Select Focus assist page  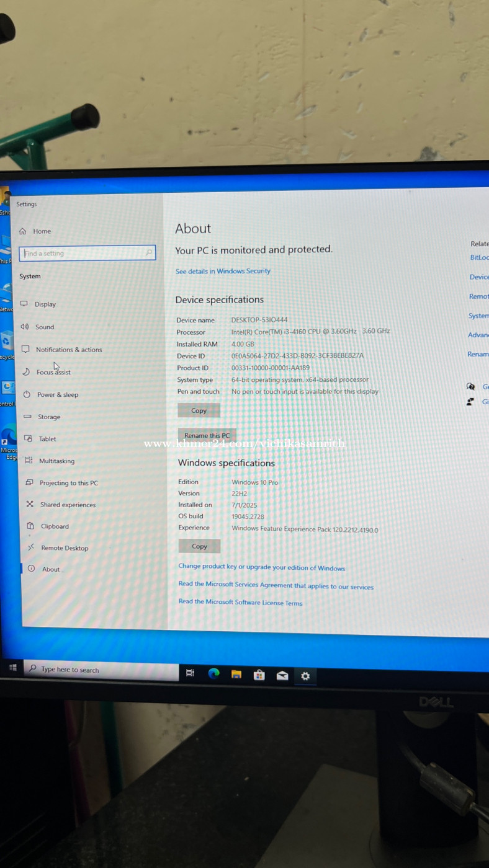tap(53, 372)
